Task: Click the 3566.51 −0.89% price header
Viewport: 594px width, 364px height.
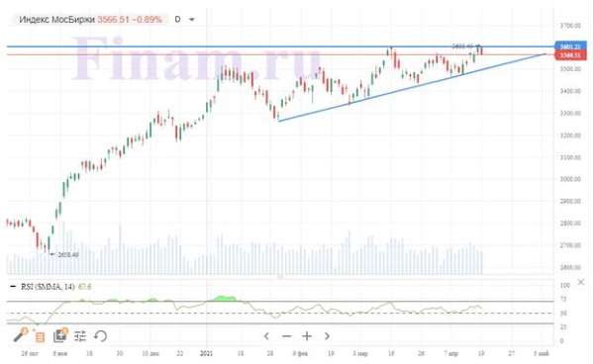Action: pyautogui.click(x=130, y=20)
